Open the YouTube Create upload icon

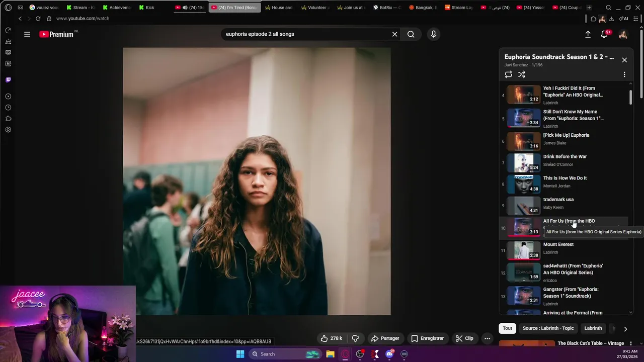588,34
